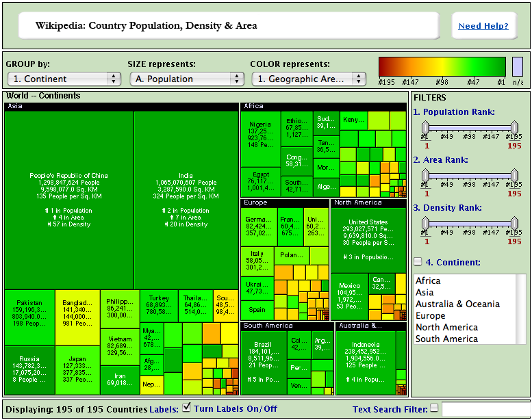Enable the Continent filter checkbox
Image resolution: width=532 pixels, height=420 pixels.
418,261
